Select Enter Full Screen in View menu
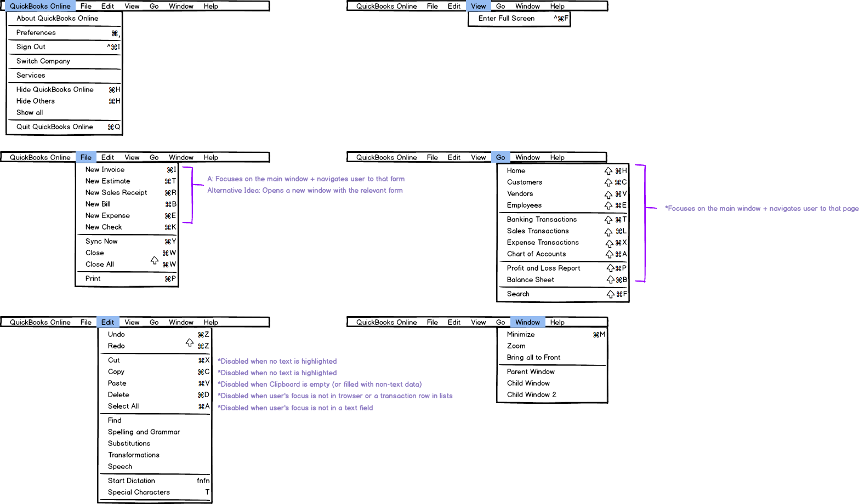Viewport: 859px width, 504px height. 519,18
